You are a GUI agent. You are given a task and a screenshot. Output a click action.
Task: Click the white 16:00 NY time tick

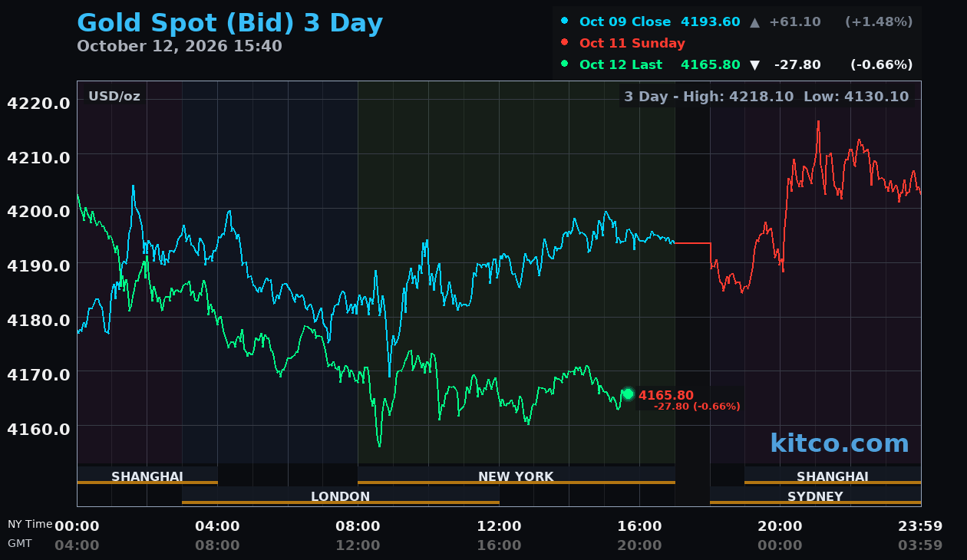point(639,526)
